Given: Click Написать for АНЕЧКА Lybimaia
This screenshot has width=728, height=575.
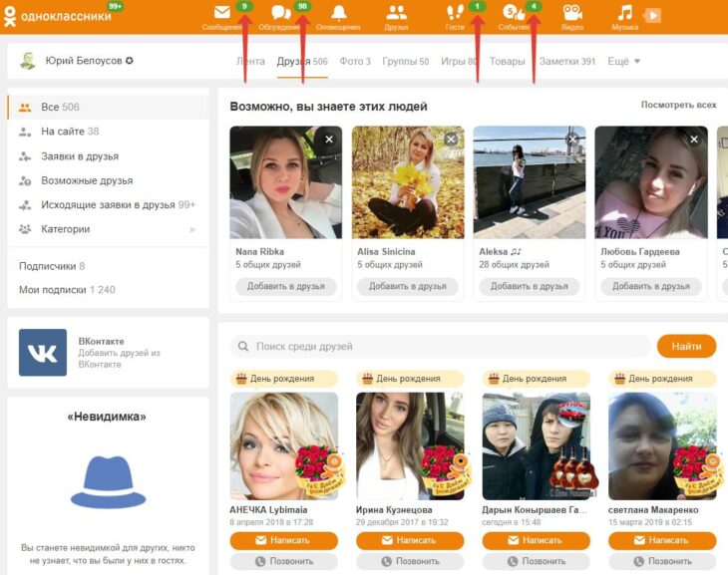Looking at the screenshot, I should click(284, 540).
